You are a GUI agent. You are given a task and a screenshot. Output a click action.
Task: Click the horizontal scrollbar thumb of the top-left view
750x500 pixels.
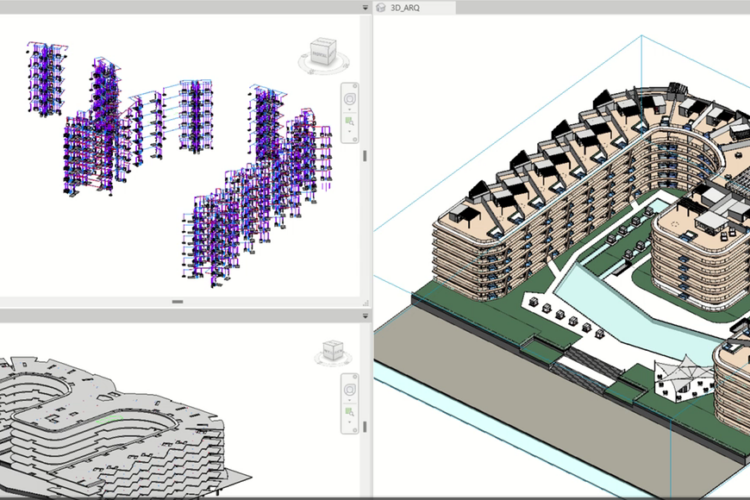tap(177, 301)
